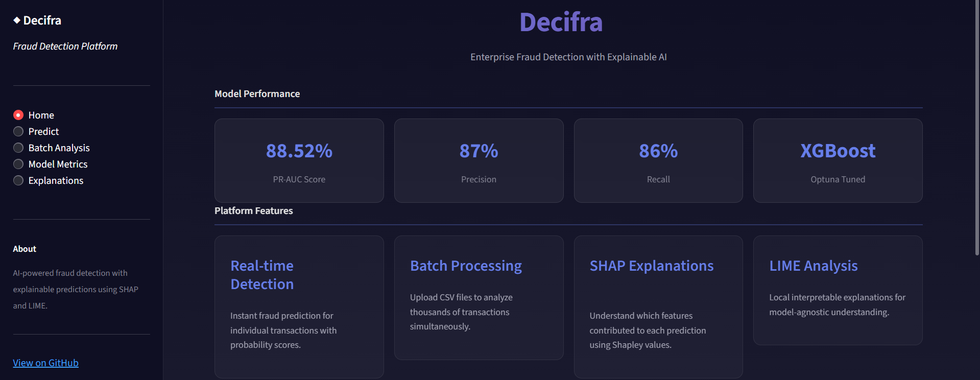
Task: Click the Platform Features section heading
Action: click(x=253, y=210)
